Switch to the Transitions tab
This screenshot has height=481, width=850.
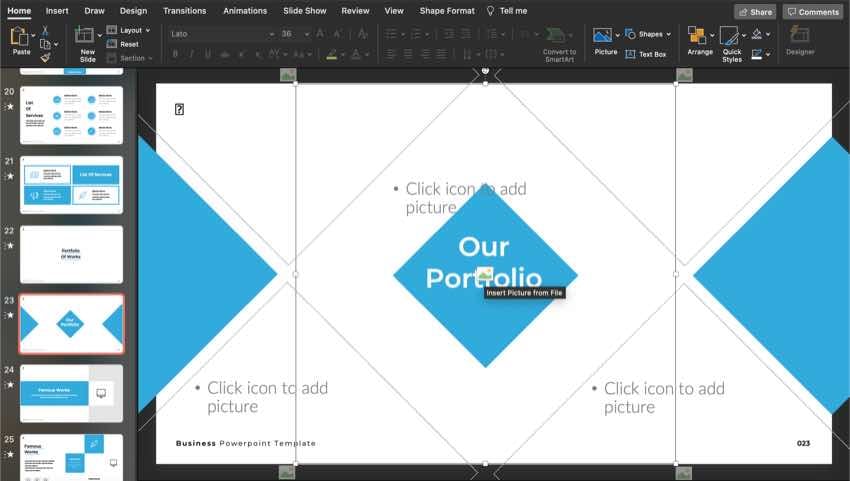(x=184, y=11)
